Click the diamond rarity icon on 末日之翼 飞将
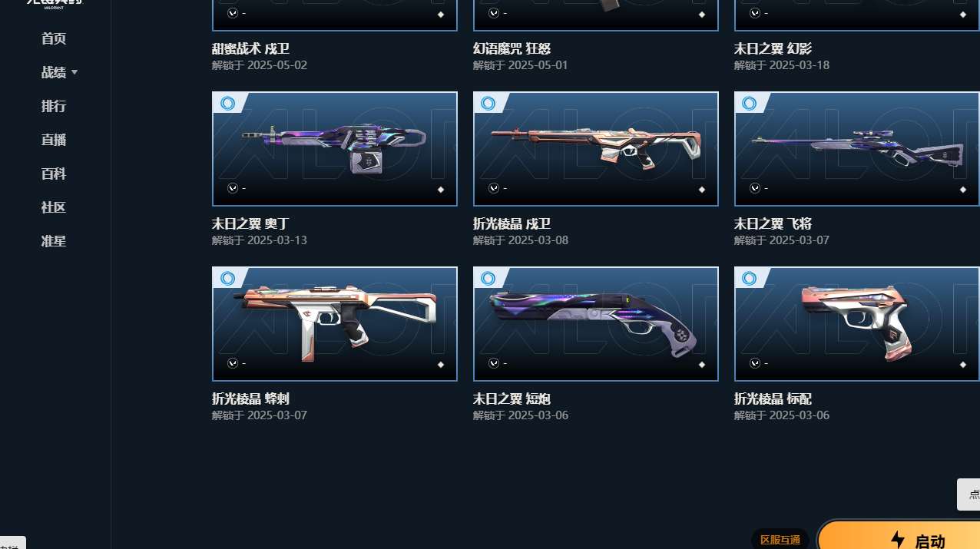 point(963,189)
